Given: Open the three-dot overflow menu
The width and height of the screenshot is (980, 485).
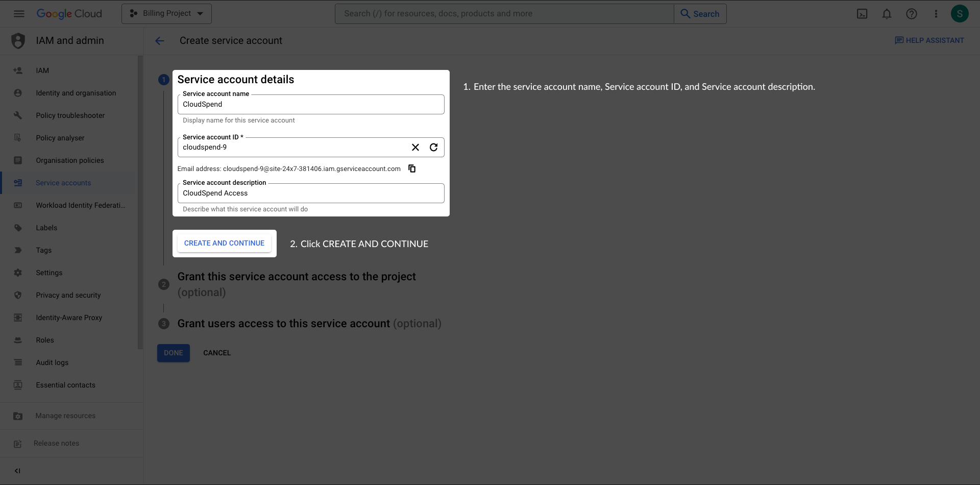Looking at the screenshot, I should click(x=936, y=14).
